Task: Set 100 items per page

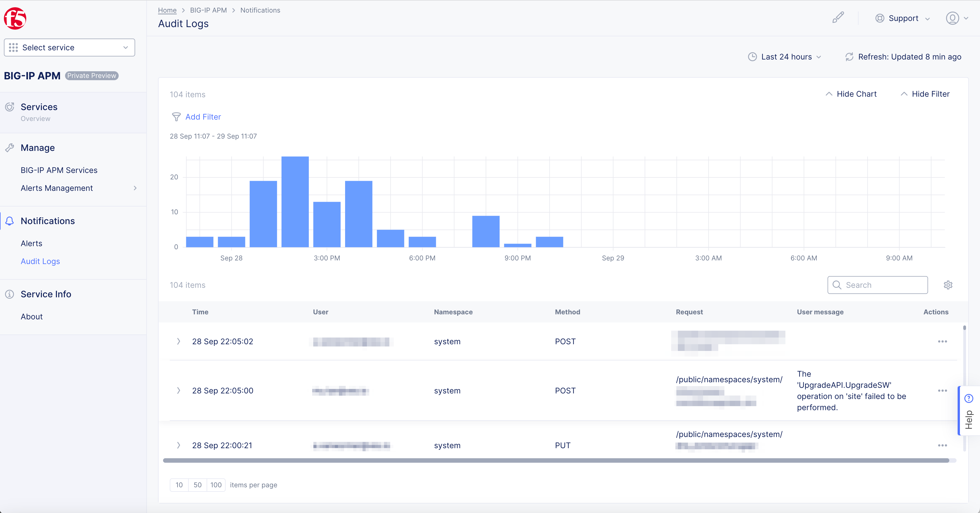Action: pos(216,485)
